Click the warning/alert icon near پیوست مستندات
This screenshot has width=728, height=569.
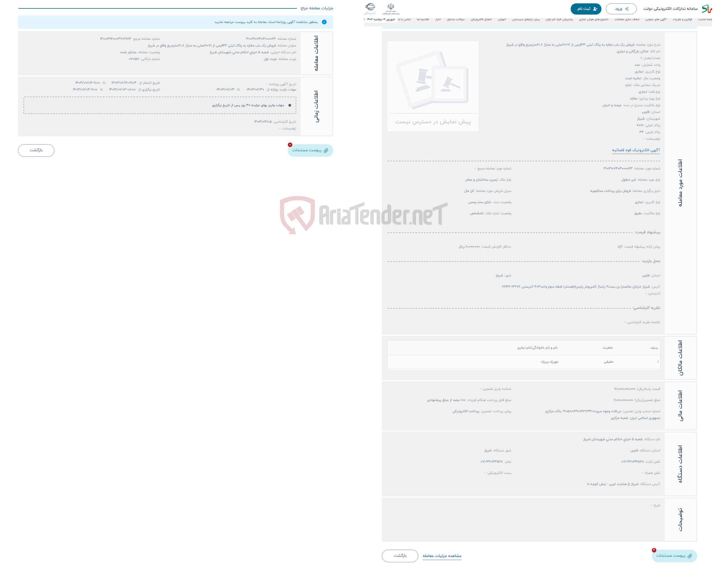point(290,144)
